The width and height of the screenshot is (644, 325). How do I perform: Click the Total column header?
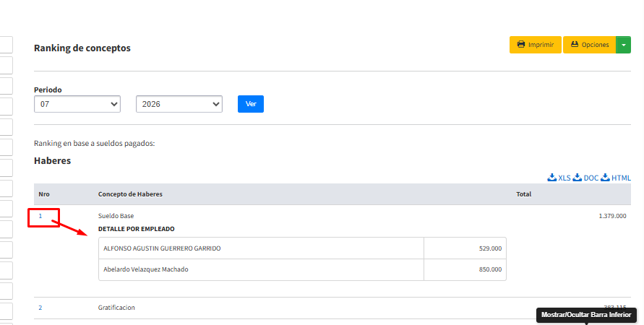(x=524, y=194)
